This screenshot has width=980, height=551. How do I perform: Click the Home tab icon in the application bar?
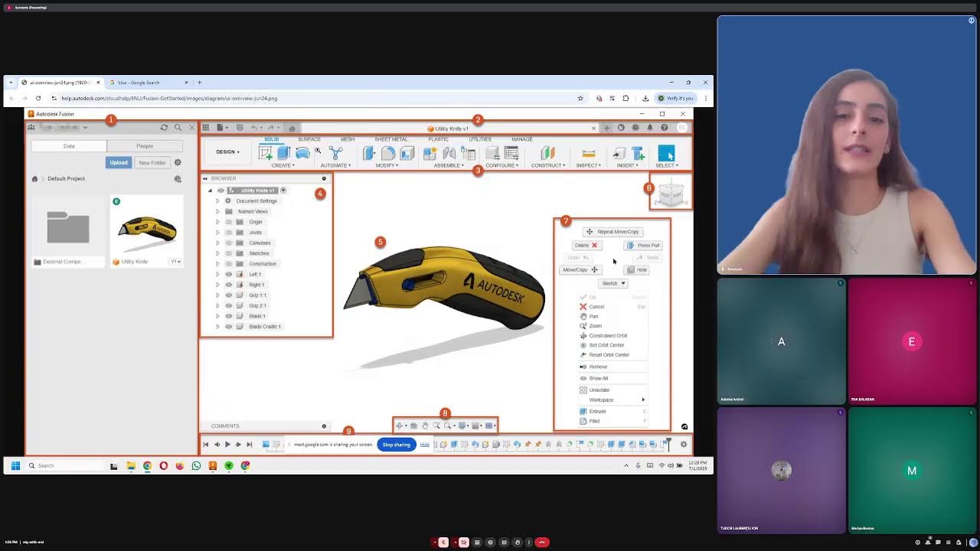point(292,128)
